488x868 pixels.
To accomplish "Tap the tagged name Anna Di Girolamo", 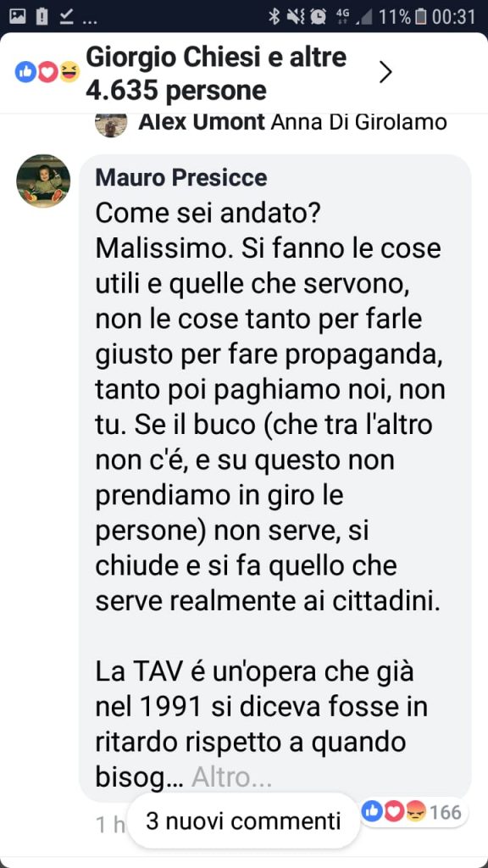I will tap(358, 122).
